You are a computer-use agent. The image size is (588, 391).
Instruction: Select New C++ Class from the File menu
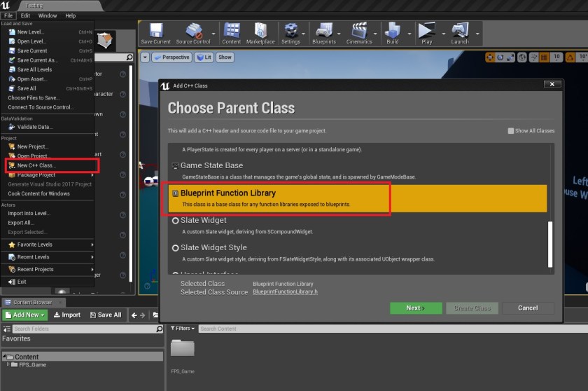(36, 165)
